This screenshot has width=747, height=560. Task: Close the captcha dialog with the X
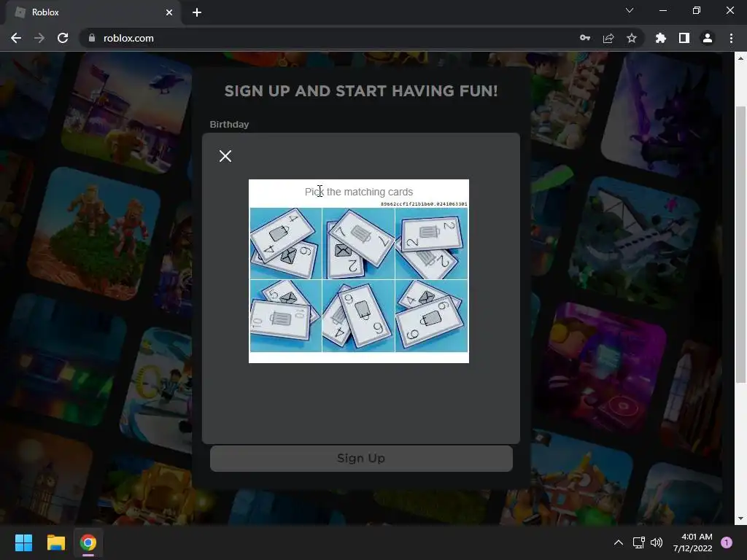point(225,156)
